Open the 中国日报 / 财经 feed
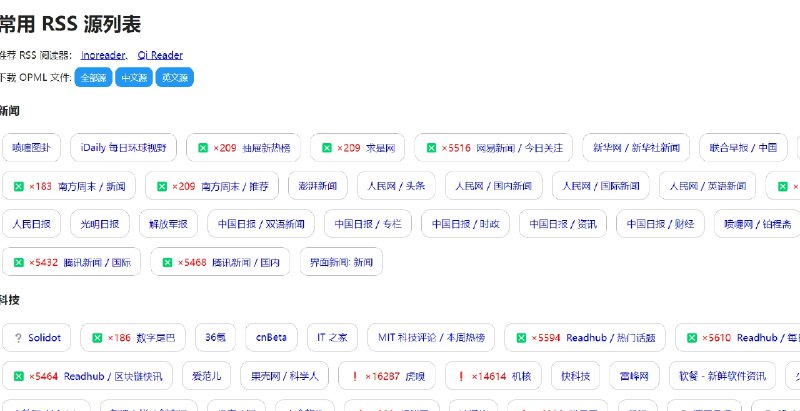The width and height of the screenshot is (800, 411). (x=660, y=224)
